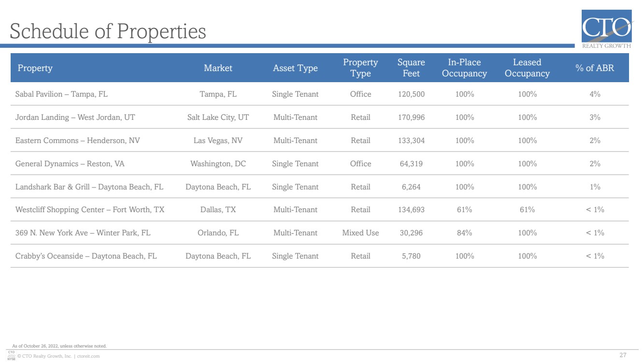Screen dimensions: 644x362
Task: Click the 120,500 square feet value
Action: [x=411, y=94]
